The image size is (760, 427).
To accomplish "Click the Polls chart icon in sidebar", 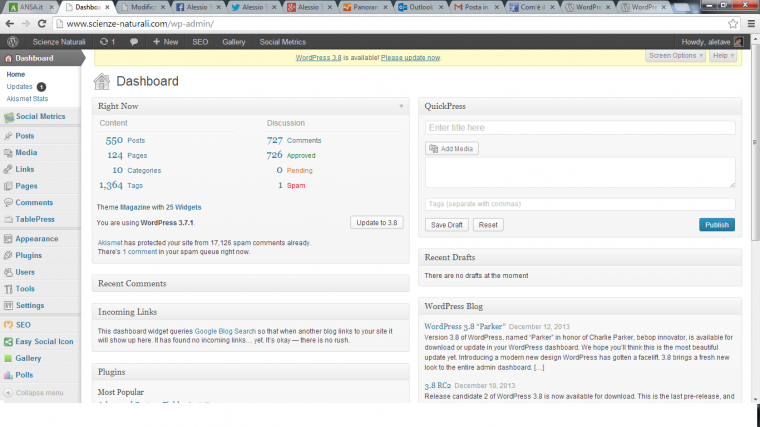I will [8, 375].
